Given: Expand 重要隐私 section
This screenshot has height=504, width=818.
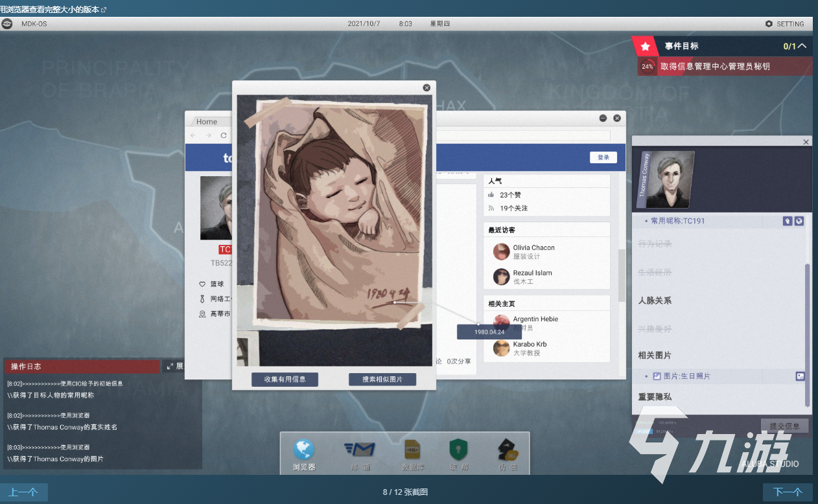Looking at the screenshot, I should [x=655, y=396].
